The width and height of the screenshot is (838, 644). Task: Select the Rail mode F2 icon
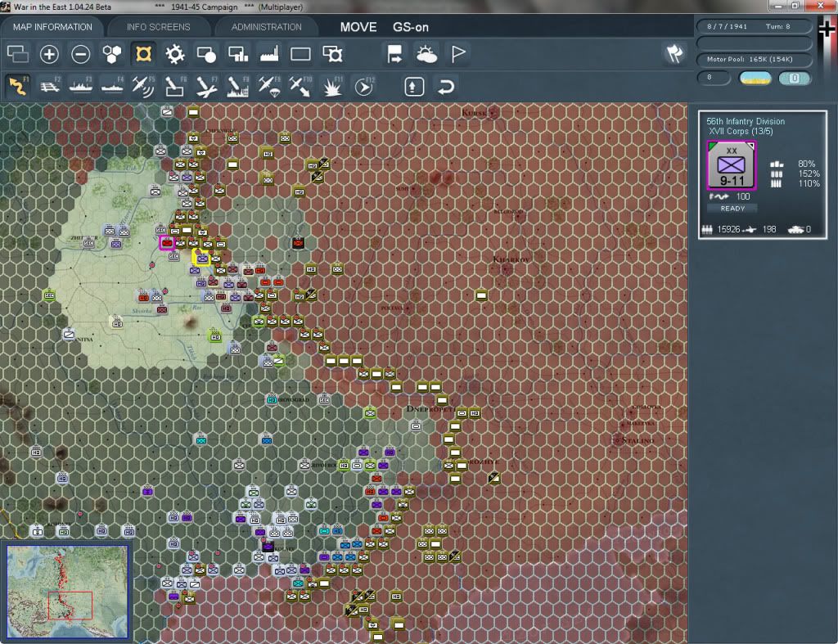tap(50, 86)
